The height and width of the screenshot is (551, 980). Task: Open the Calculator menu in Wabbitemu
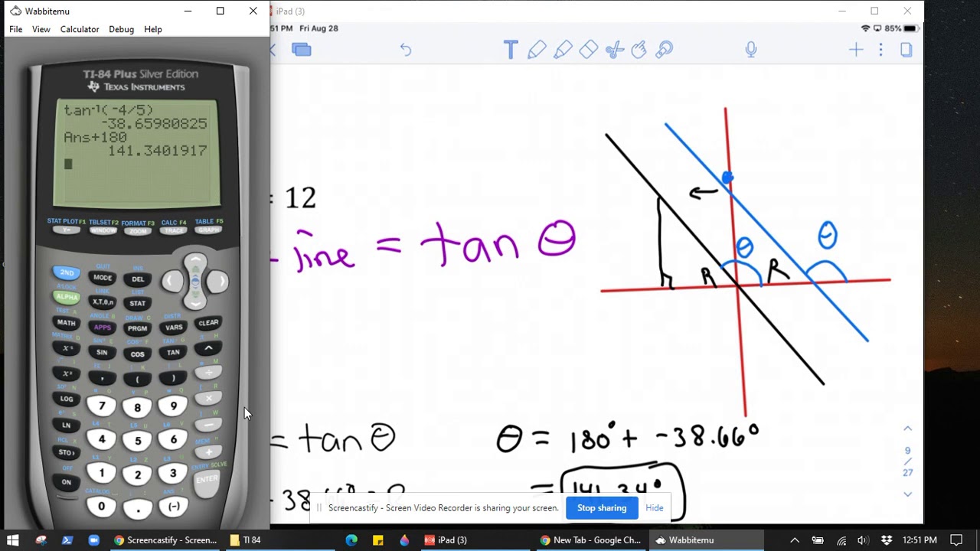80,29
